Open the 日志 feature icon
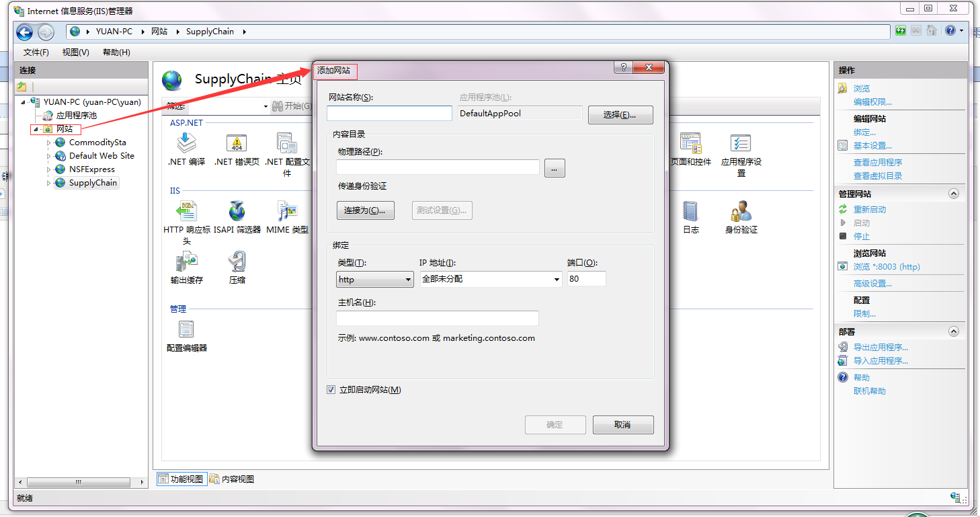980x517 pixels. pyautogui.click(x=690, y=211)
